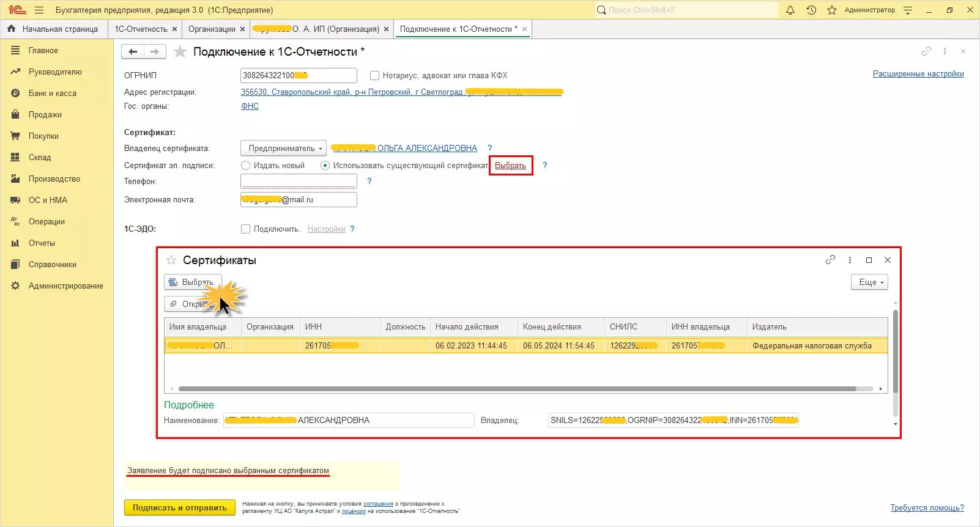This screenshot has width=980, height=527.
Task: Enable the 1С-ЭДО Подключить checkbox
Action: (245, 229)
